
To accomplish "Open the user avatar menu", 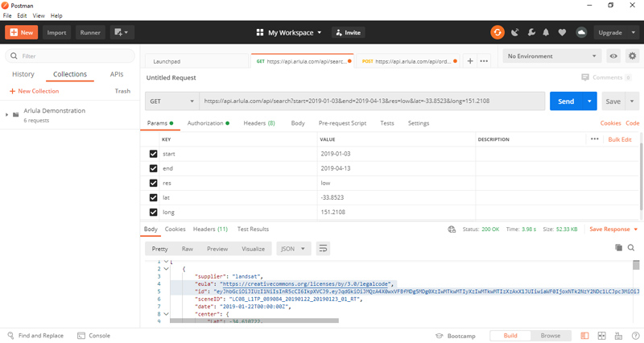I will click(x=581, y=32).
